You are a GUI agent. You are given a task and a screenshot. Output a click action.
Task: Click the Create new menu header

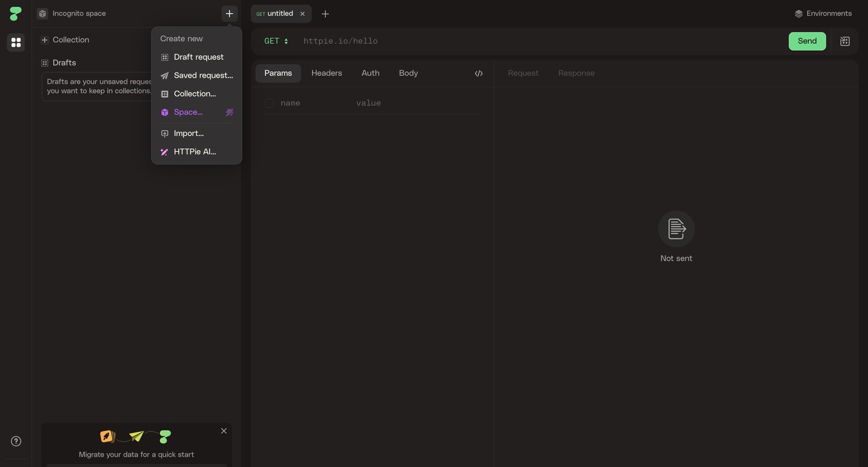point(181,39)
